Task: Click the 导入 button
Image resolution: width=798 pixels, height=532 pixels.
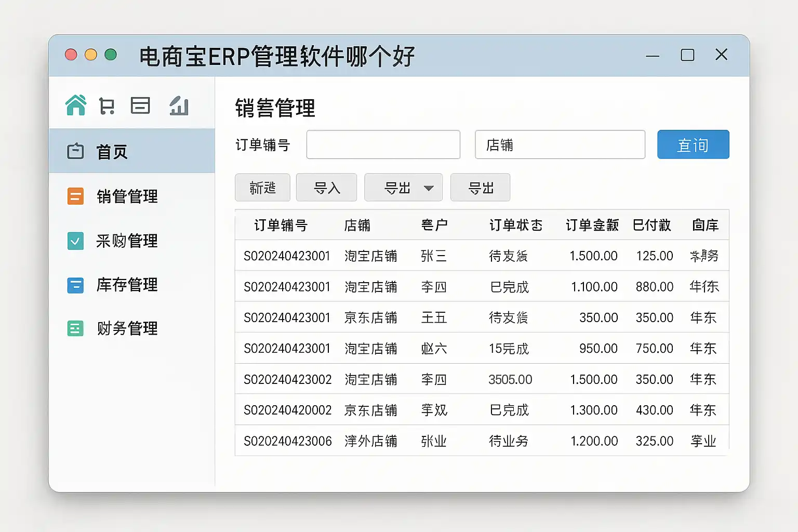Action: tap(326, 188)
